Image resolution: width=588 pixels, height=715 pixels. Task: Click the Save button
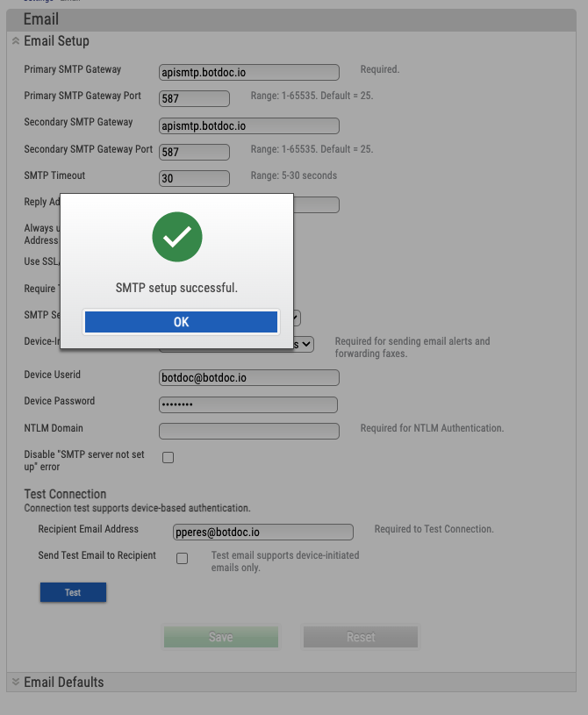220,637
